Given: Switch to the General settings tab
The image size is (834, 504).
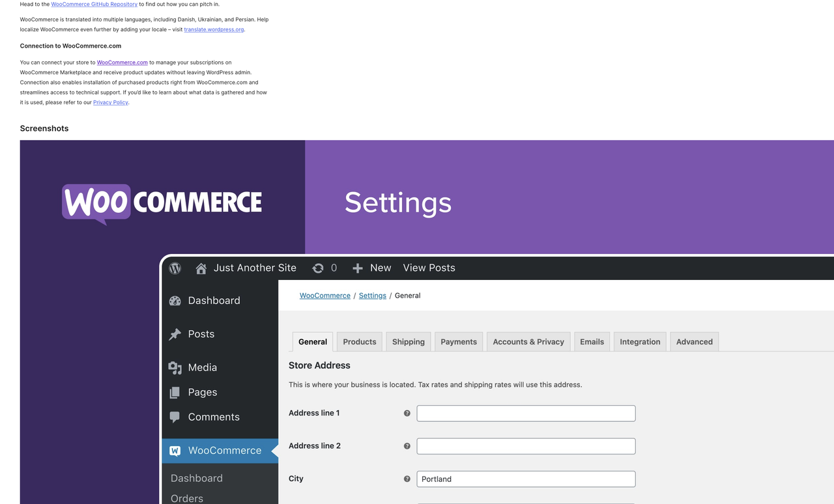Looking at the screenshot, I should (313, 342).
